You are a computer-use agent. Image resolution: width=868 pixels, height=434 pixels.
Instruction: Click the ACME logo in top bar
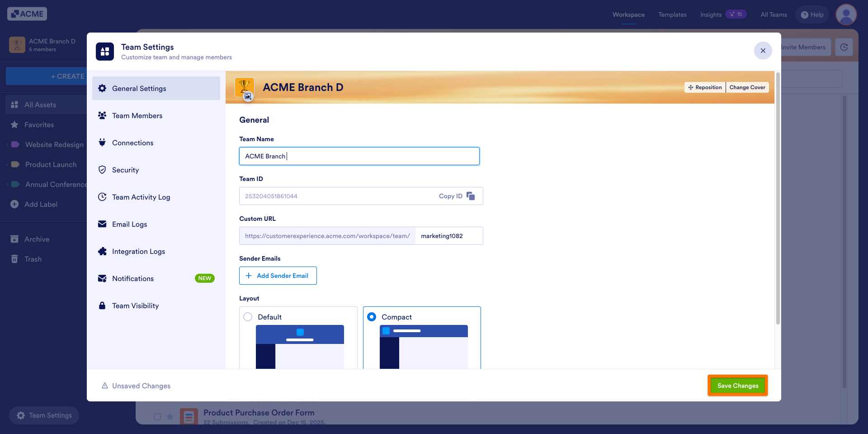27,14
